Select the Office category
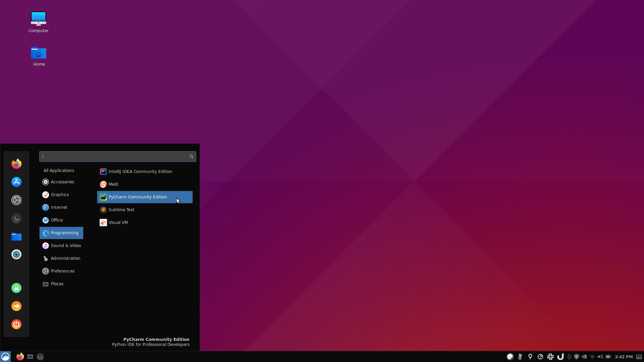This screenshot has height=362, width=644. [x=61, y=220]
